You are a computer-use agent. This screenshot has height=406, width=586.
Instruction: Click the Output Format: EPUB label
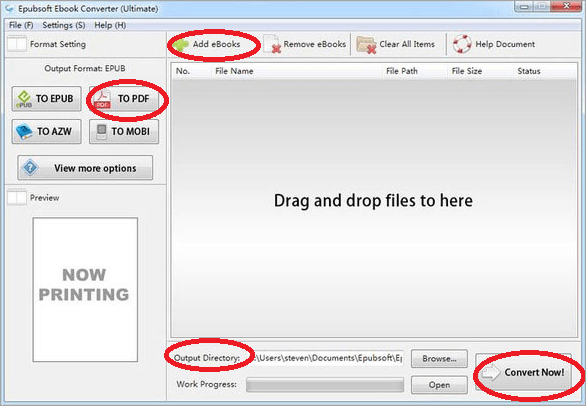[x=85, y=68]
